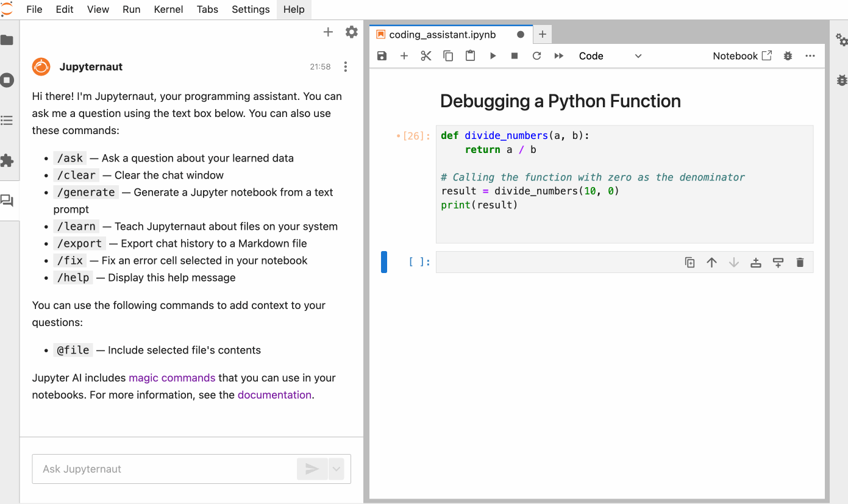
Task: Restart the kernel using the refresh icon
Action: pyautogui.click(x=536, y=56)
